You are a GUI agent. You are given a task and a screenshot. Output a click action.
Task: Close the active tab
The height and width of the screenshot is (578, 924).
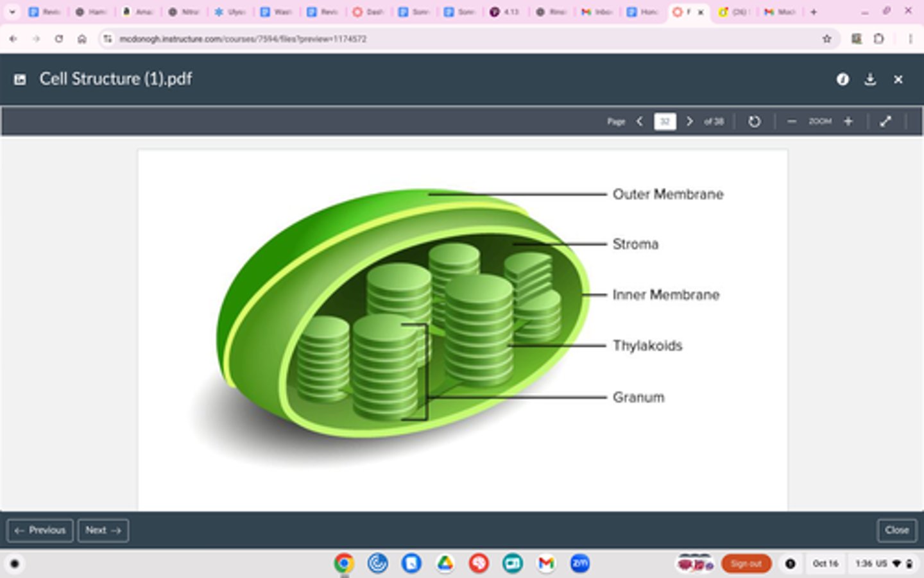point(701,12)
